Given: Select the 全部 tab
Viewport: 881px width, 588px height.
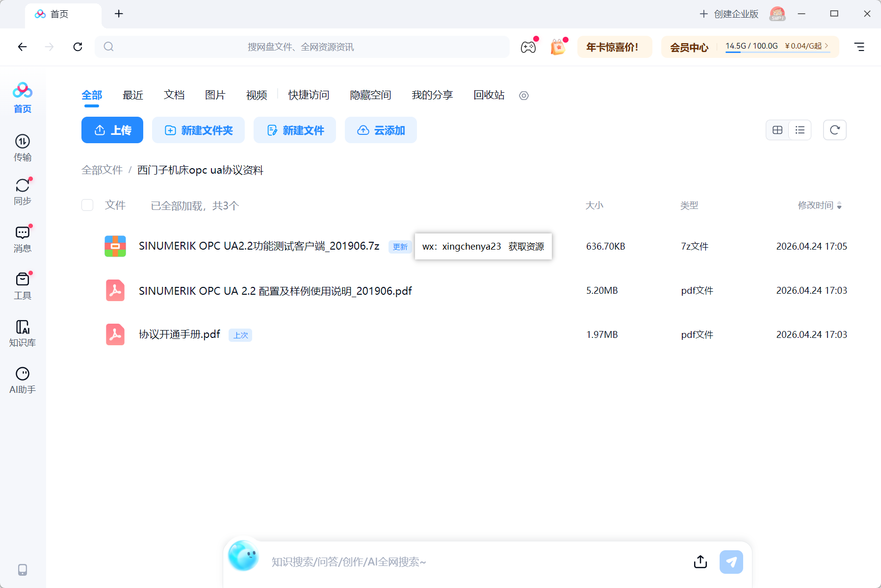Looking at the screenshot, I should 92,95.
